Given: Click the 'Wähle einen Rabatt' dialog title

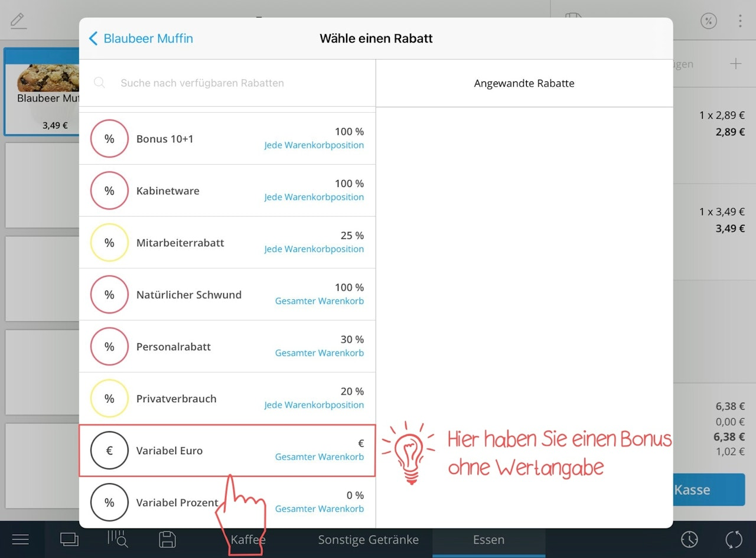Looking at the screenshot, I should pos(376,38).
